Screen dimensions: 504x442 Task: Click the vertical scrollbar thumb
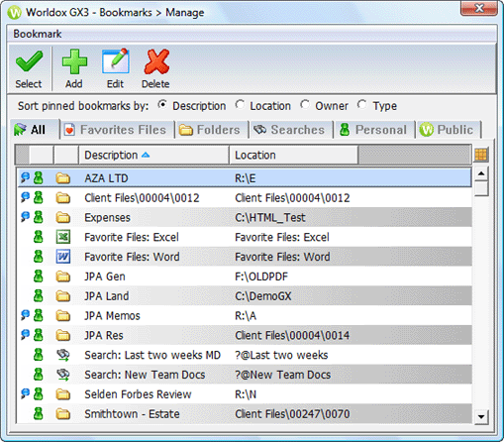click(x=481, y=188)
